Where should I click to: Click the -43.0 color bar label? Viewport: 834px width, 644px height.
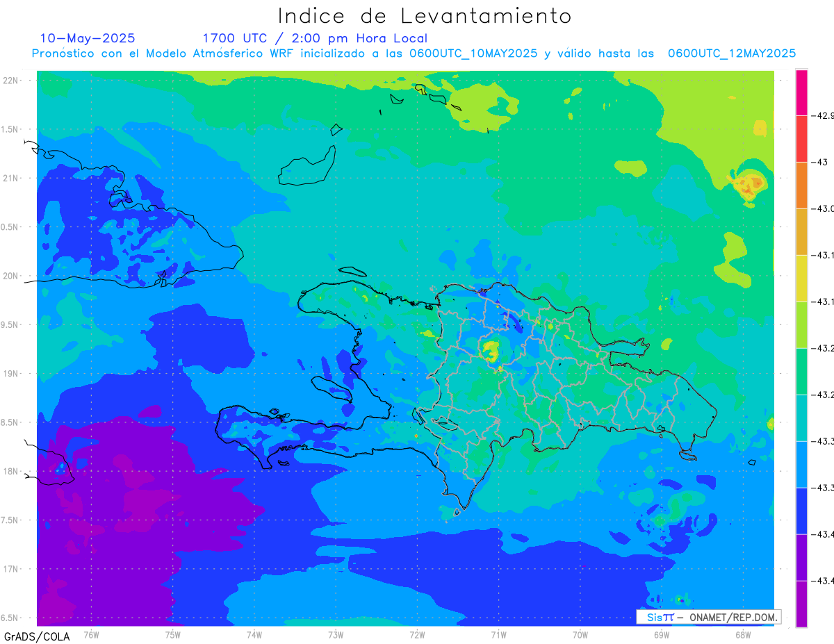click(x=824, y=208)
